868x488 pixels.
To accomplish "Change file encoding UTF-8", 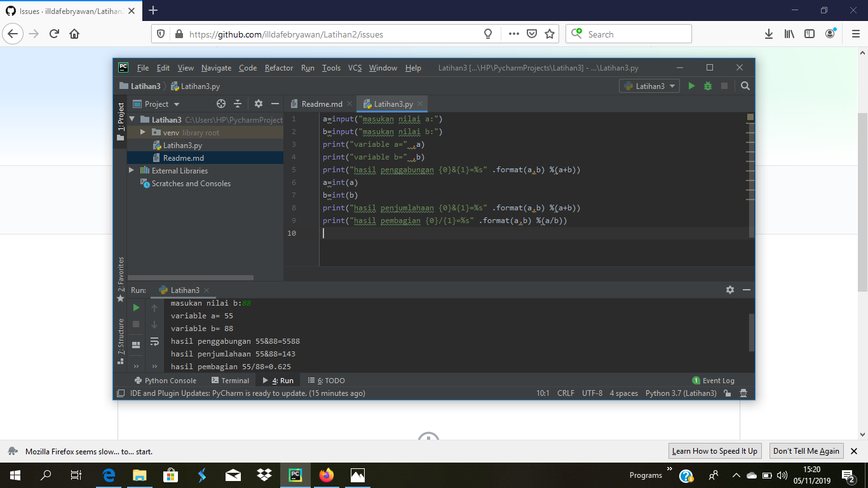I will point(592,393).
